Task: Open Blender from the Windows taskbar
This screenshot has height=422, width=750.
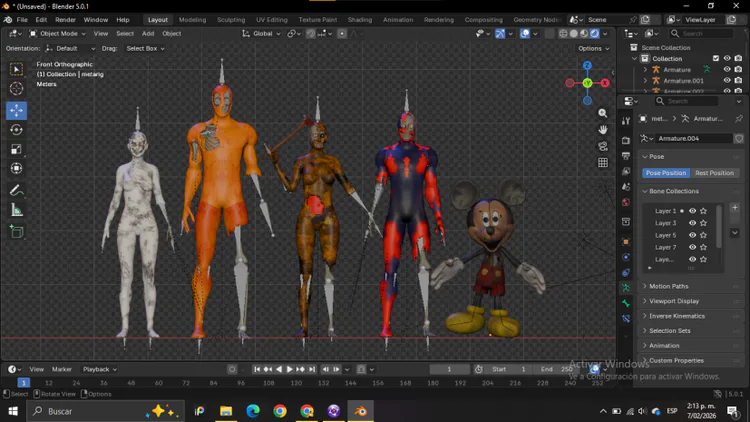Action: [361, 411]
